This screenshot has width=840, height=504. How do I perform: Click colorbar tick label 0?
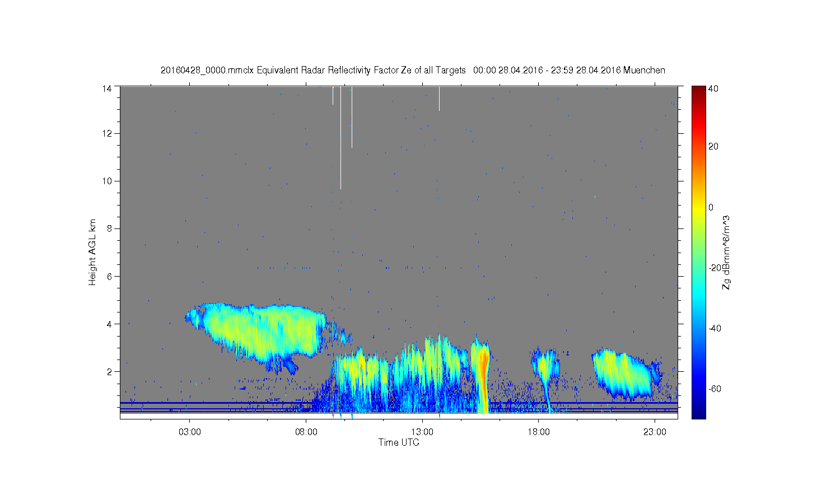(x=711, y=207)
